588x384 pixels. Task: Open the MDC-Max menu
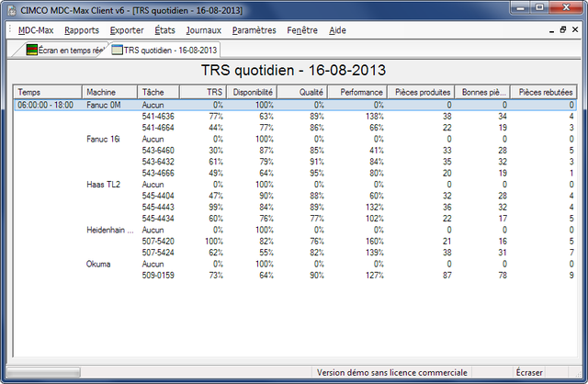(x=36, y=30)
